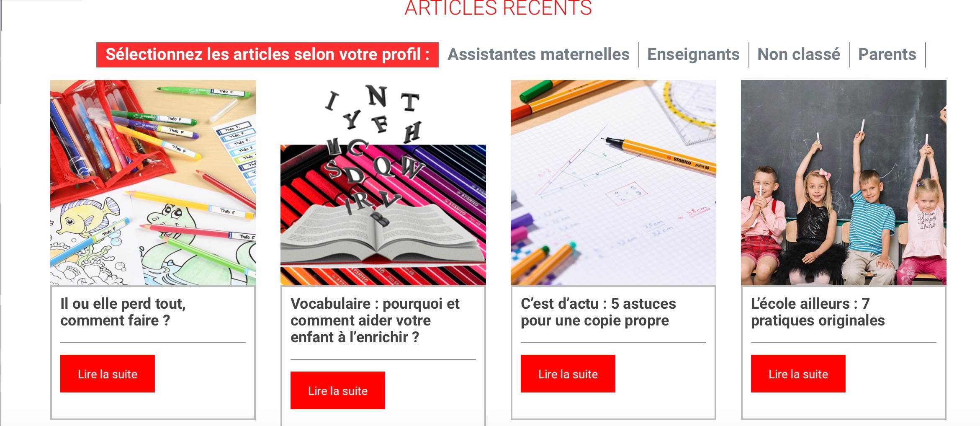Click Lire la suite for copie propre article

pos(568,374)
